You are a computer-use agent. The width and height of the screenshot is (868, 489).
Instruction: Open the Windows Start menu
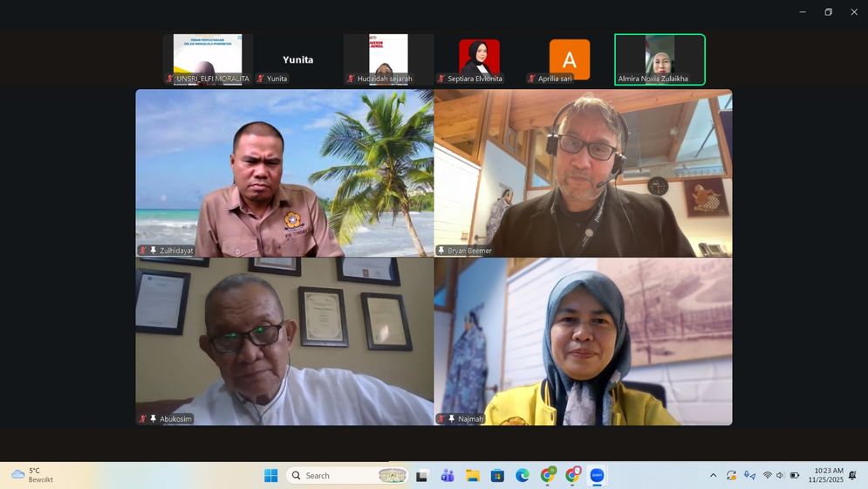pyautogui.click(x=270, y=475)
